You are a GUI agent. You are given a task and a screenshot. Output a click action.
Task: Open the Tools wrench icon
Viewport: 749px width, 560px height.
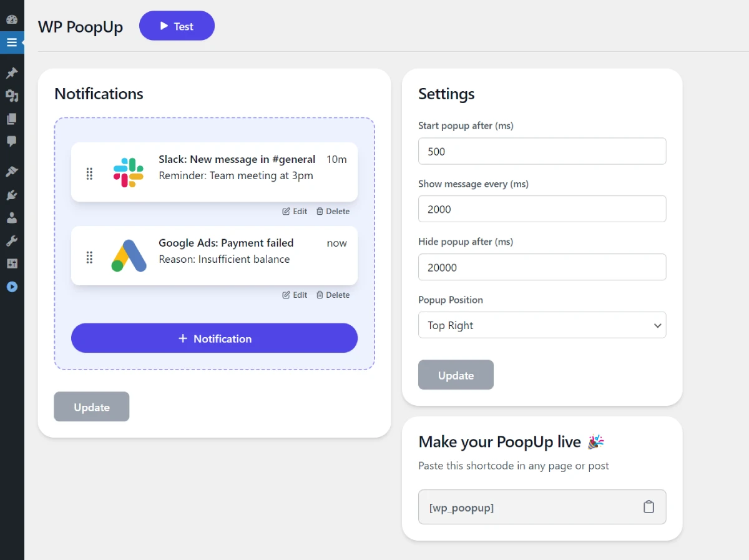click(x=12, y=240)
